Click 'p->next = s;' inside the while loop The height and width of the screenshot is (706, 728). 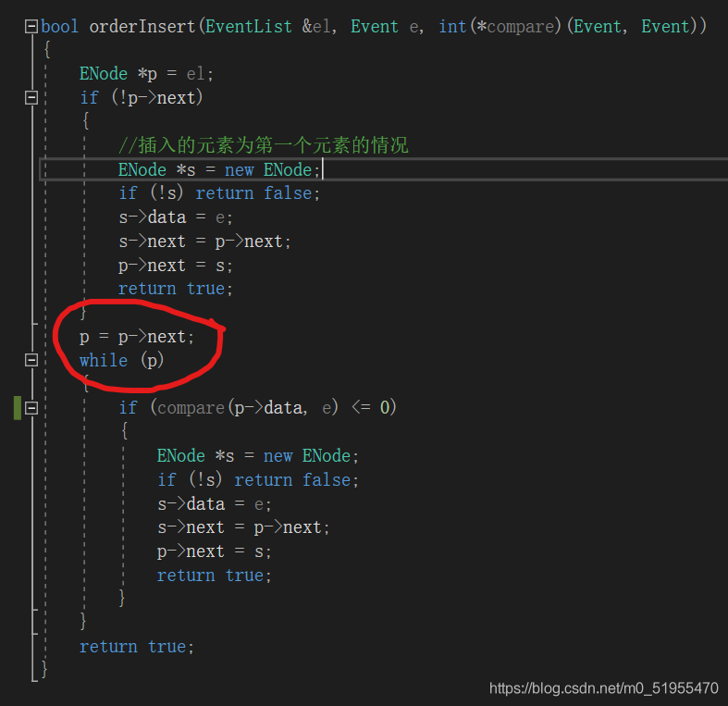tap(214, 551)
